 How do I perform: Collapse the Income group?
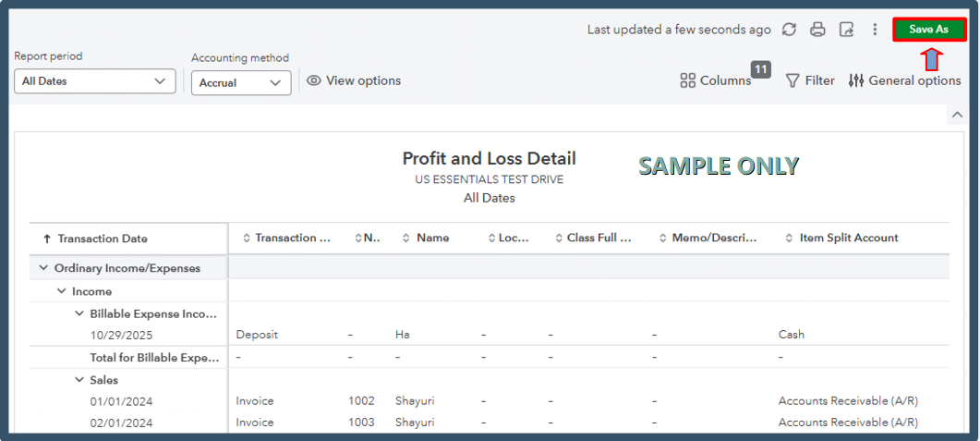click(61, 291)
